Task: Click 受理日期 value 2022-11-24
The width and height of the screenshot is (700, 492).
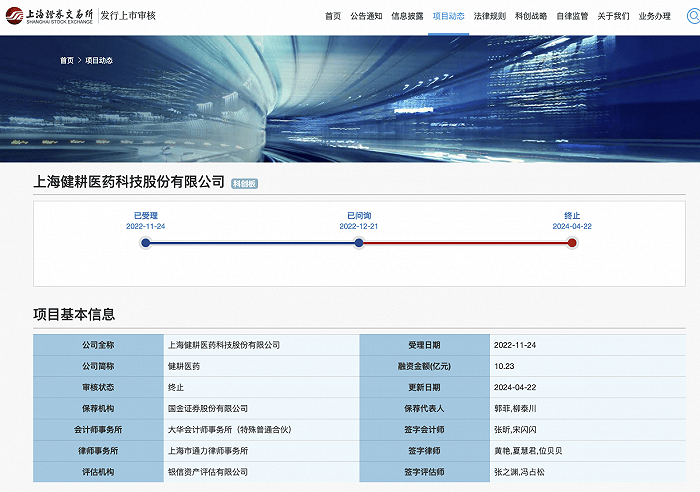Action: click(x=515, y=345)
